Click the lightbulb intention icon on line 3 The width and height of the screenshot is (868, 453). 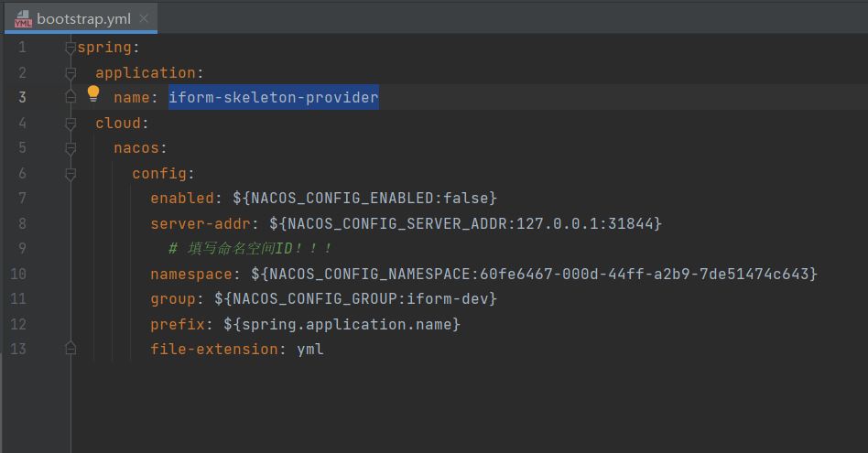click(92, 93)
